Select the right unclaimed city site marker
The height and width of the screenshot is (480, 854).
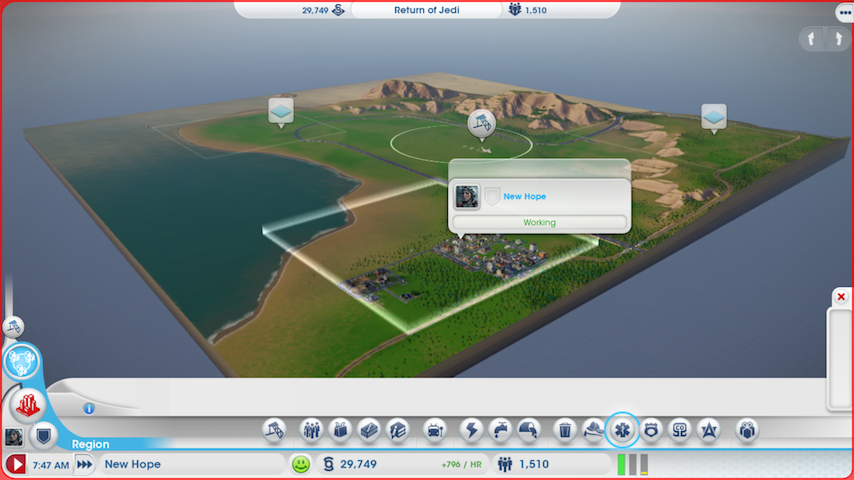[713, 117]
